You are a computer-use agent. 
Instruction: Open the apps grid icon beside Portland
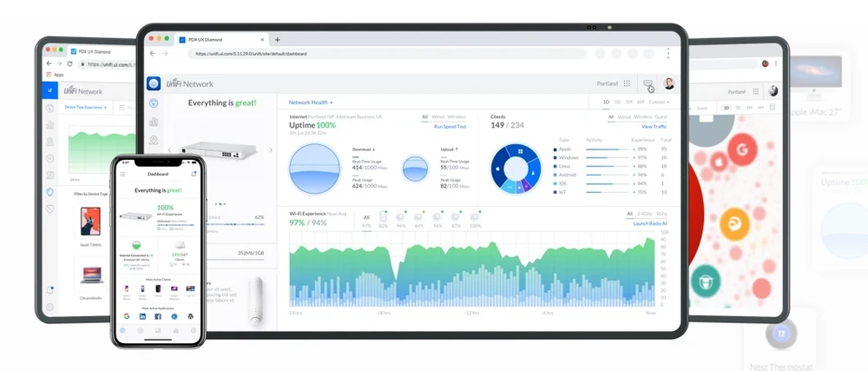(627, 83)
